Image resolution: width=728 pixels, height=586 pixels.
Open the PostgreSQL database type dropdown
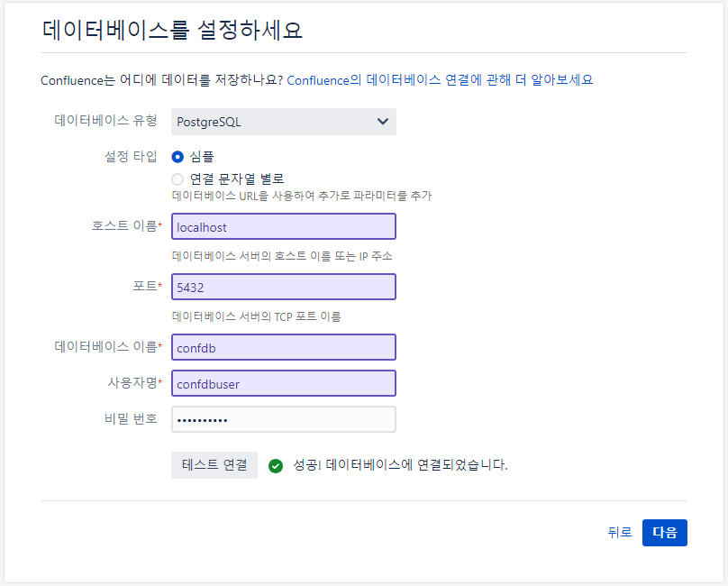[283, 122]
